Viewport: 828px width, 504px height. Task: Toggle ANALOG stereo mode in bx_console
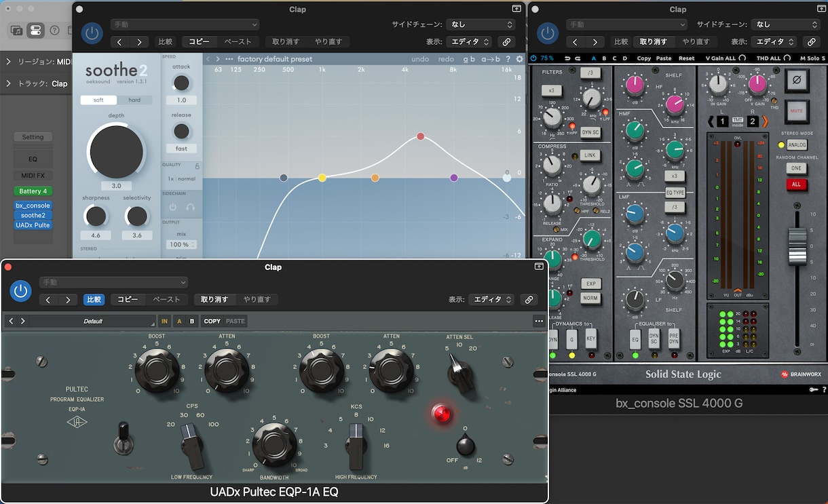point(797,145)
